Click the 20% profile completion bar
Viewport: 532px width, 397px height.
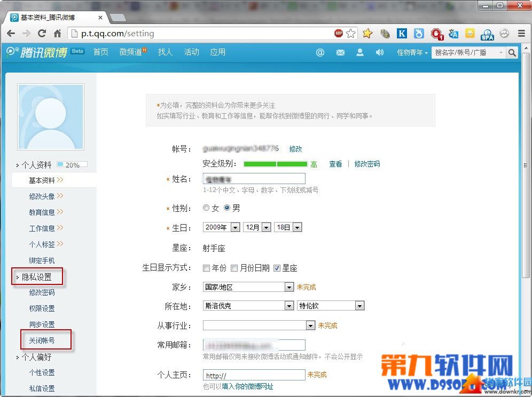[72, 165]
